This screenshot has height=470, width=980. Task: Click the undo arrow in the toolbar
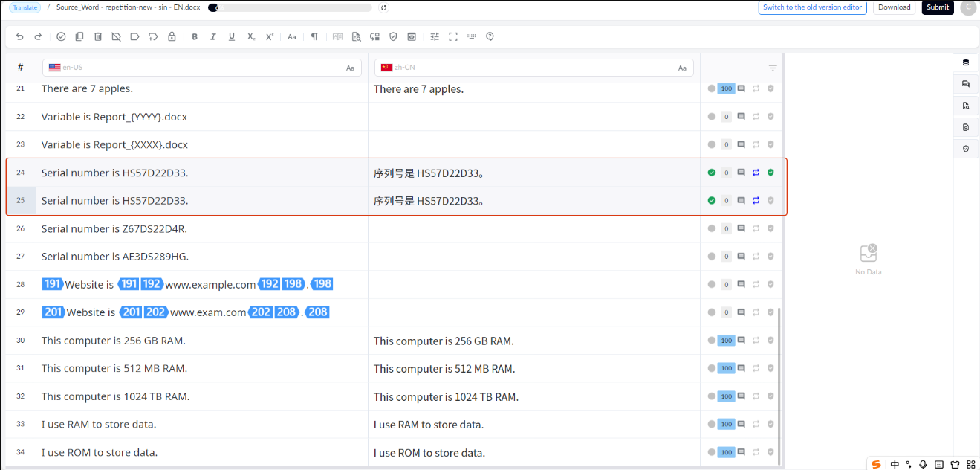point(19,36)
